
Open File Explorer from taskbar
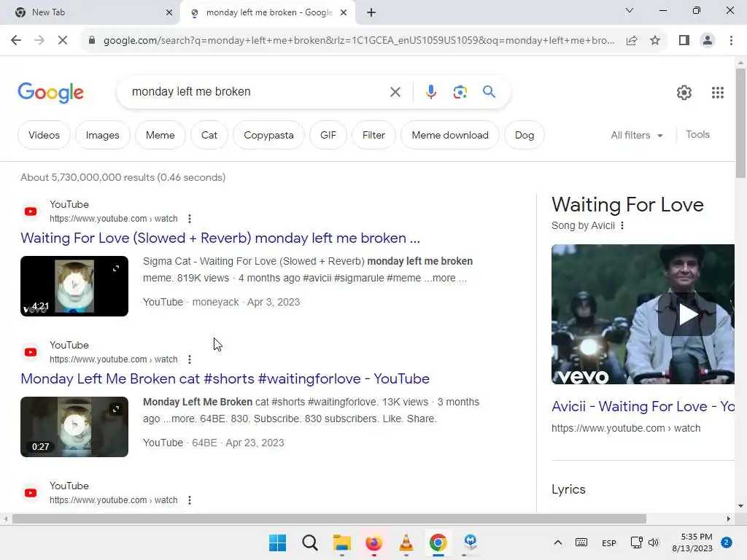(x=341, y=542)
